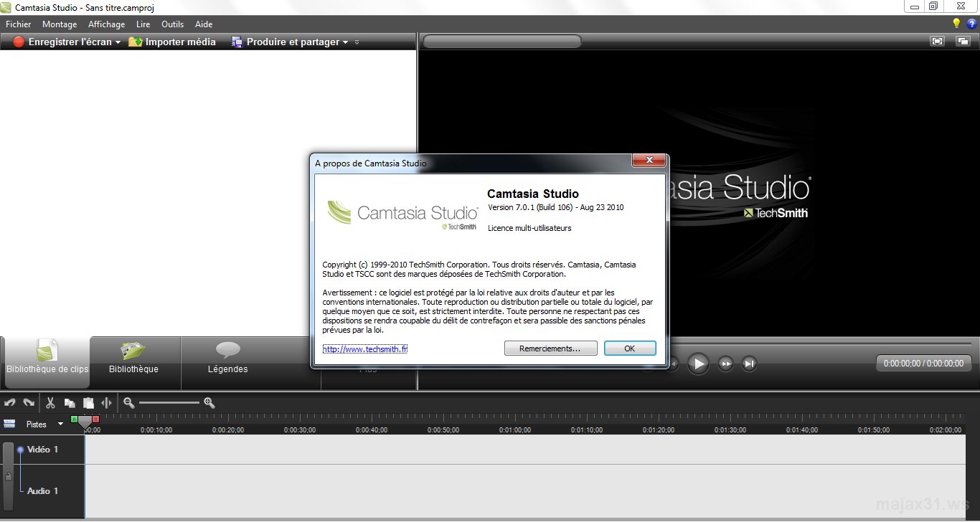Detach the preview window

(x=963, y=42)
